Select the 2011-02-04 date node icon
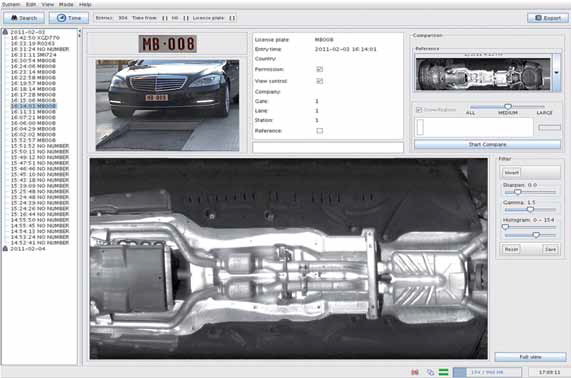 click(5, 248)
